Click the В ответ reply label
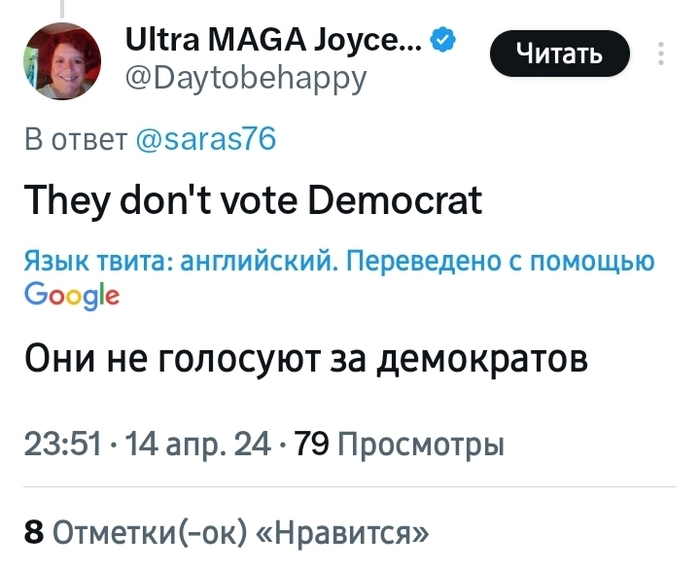 [x=74, y=139]
